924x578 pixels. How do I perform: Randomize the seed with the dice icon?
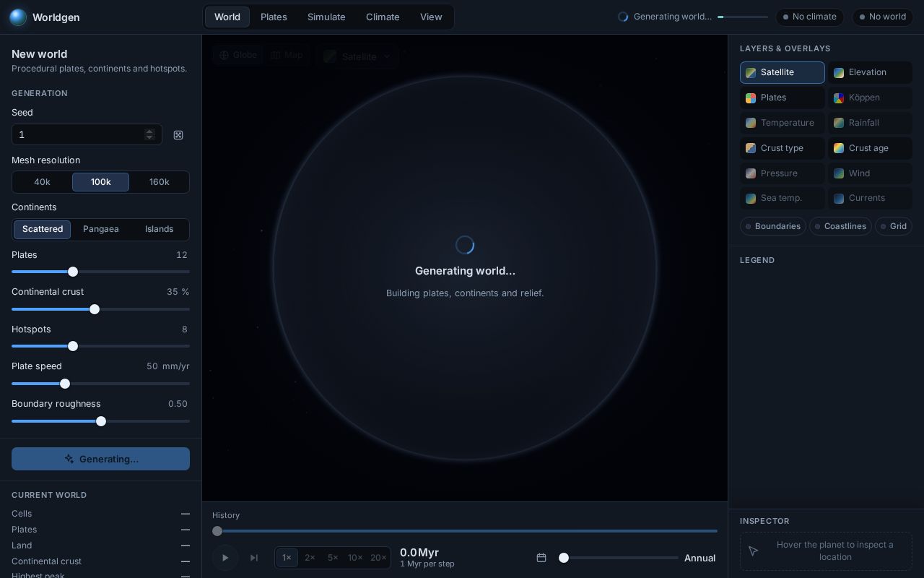[178, 135]
